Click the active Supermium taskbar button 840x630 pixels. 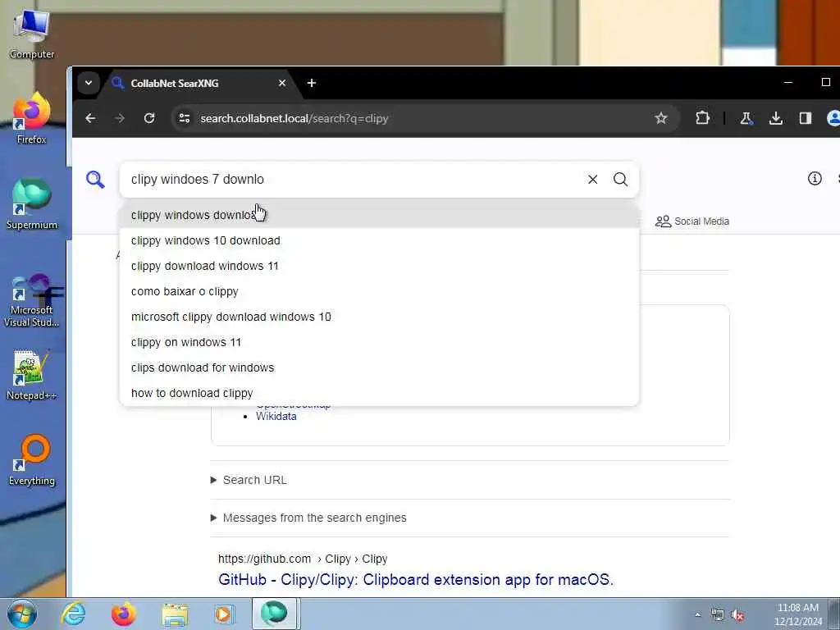[274, 614]
